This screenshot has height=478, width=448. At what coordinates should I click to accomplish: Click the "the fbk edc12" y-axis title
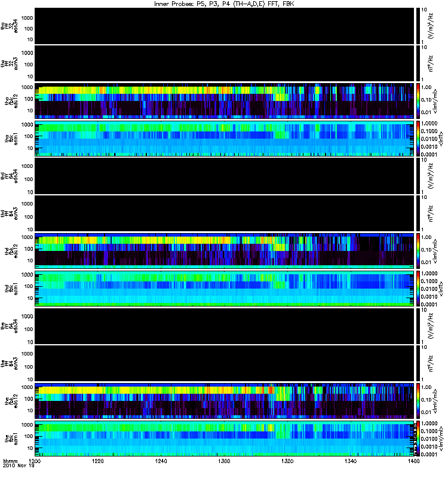click(11, 401)
